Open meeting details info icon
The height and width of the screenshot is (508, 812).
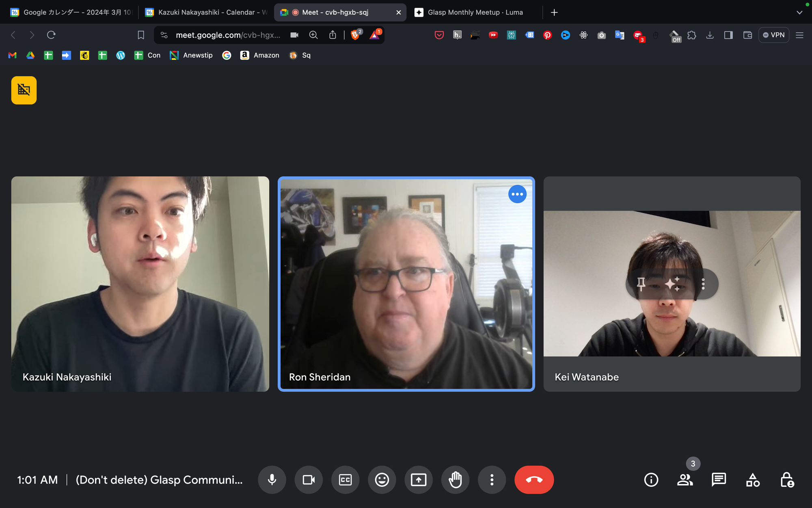[651, 480]
